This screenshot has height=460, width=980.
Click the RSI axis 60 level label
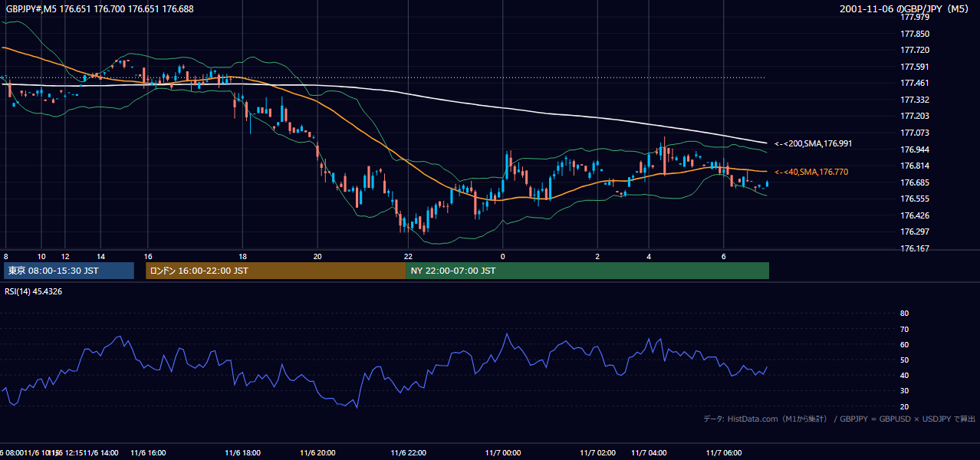(904, 344)
